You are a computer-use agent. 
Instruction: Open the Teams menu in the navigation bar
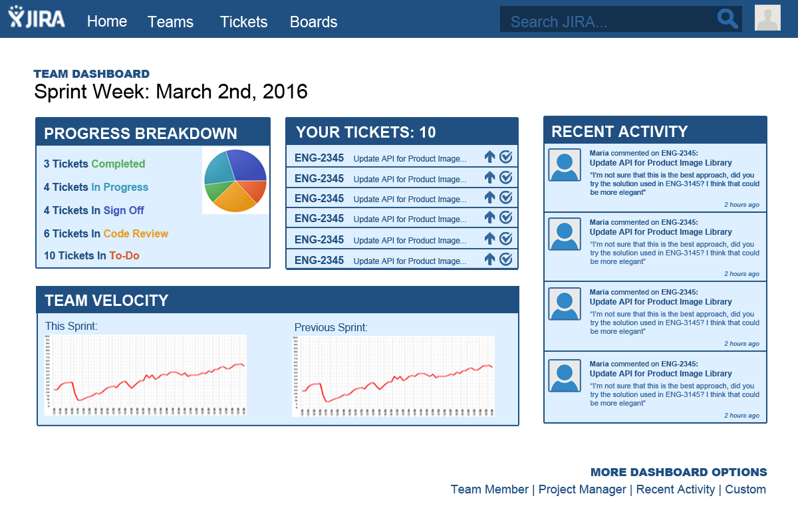point(170,22)
